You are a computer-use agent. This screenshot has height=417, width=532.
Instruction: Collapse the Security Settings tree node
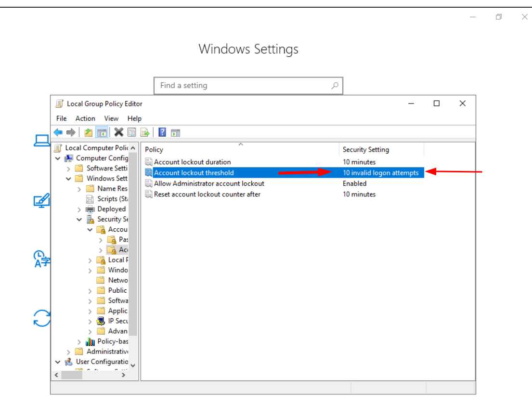(79, 220)
